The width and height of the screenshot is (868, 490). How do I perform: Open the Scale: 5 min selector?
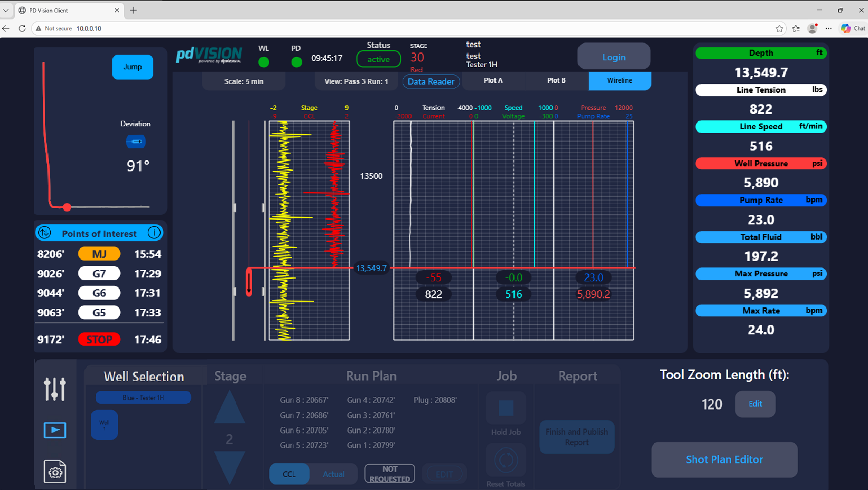(x=244, y=81)
